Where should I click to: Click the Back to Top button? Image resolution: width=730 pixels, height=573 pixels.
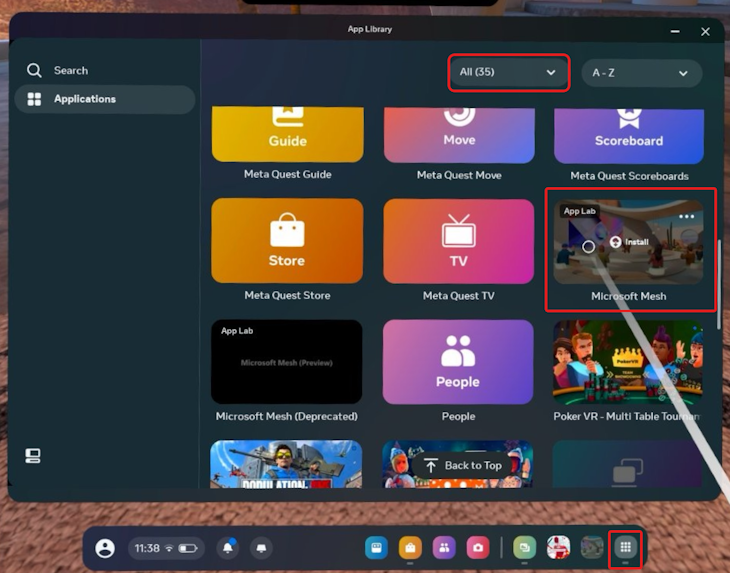[461, 466]
